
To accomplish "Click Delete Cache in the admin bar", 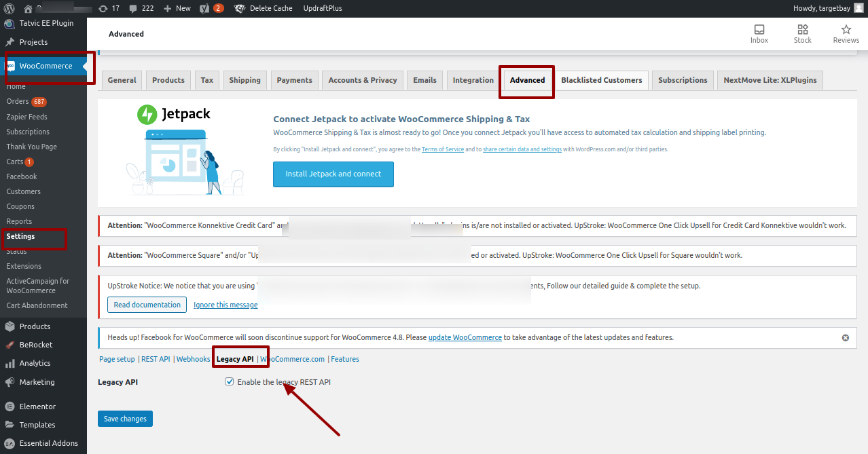I will pyautogui.click(x=263, y=8).
